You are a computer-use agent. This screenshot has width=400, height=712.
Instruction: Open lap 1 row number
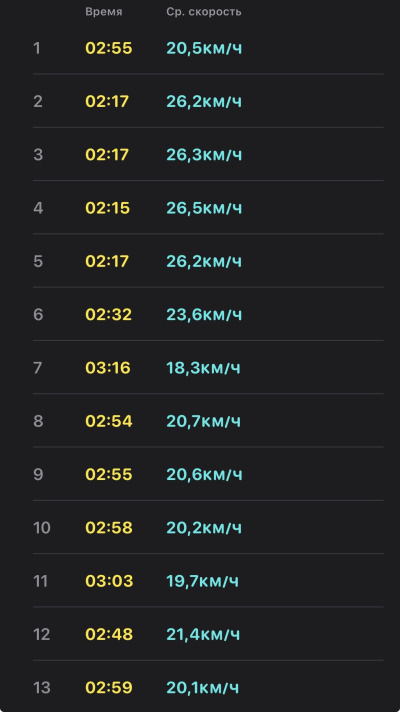37,48
